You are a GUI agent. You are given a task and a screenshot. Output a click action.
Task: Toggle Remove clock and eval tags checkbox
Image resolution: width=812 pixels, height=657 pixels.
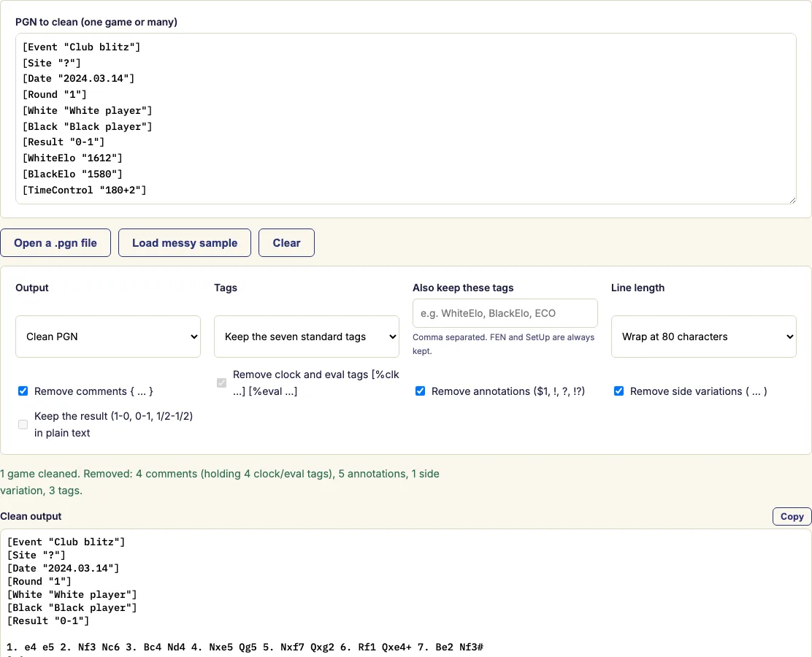click(x=222, y=383)
